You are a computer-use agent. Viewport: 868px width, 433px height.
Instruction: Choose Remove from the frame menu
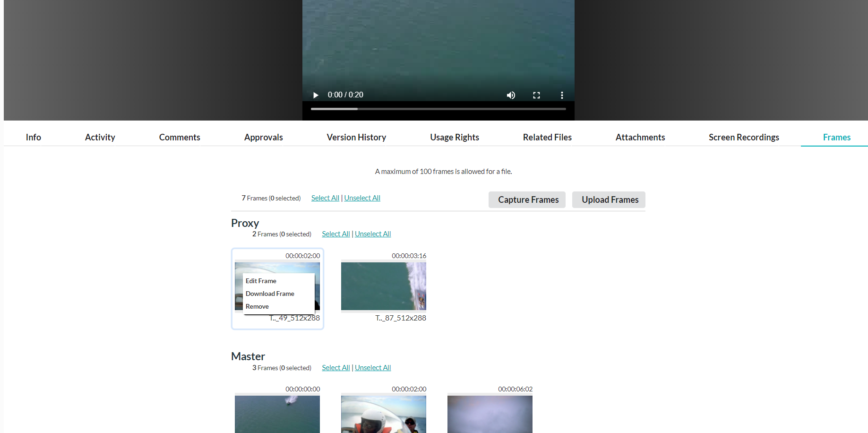pos(257,306)
